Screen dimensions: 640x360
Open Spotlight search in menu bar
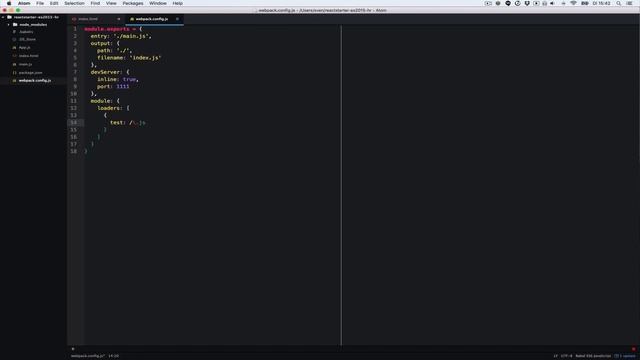tap(619, 3)
